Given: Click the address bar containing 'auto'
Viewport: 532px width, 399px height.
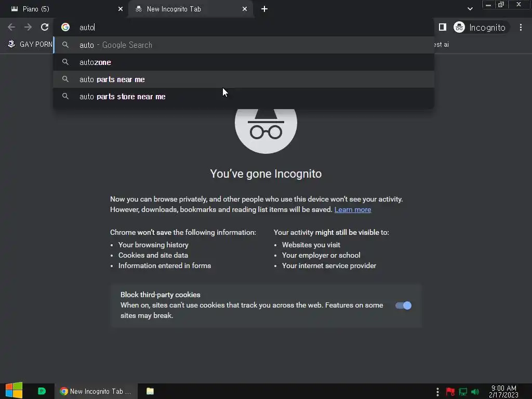Looking at the screenshot, I should (244, 27).
